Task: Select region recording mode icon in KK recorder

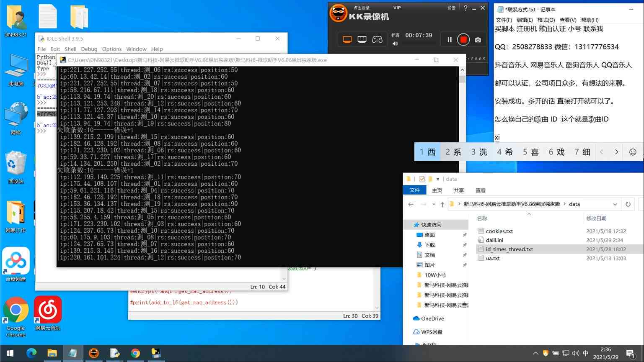Action: pos(362,40)
